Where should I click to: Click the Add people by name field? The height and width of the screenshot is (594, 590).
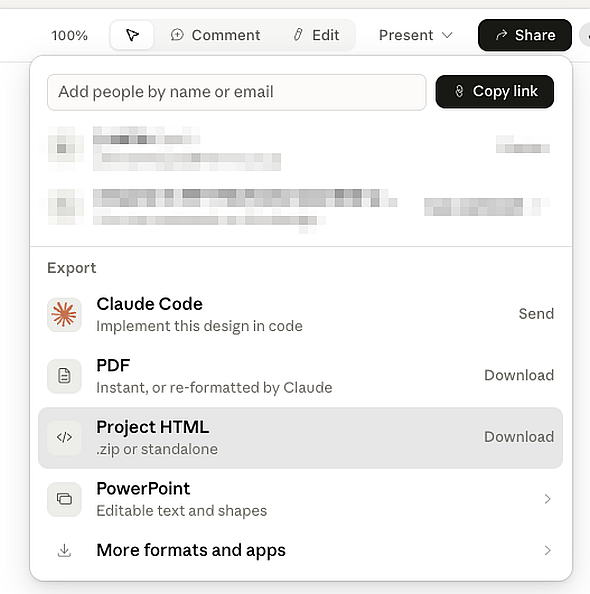click(x=237, y=92)
